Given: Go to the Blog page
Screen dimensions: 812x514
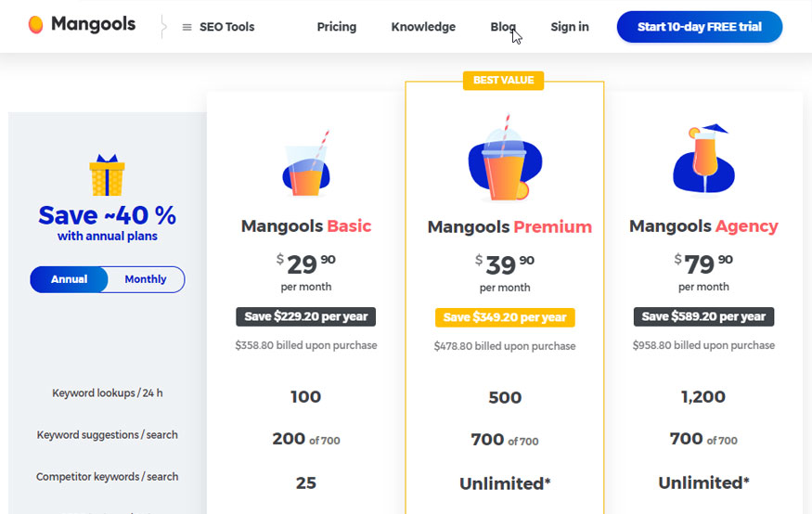Looking at the screenshot, I should pos(503,27).
